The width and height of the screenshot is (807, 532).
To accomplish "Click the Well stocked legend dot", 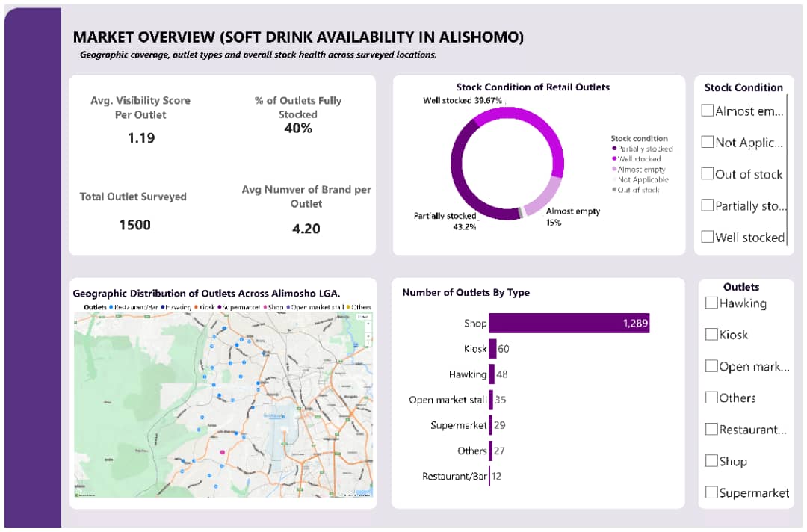I will click(x=614, y=158).
